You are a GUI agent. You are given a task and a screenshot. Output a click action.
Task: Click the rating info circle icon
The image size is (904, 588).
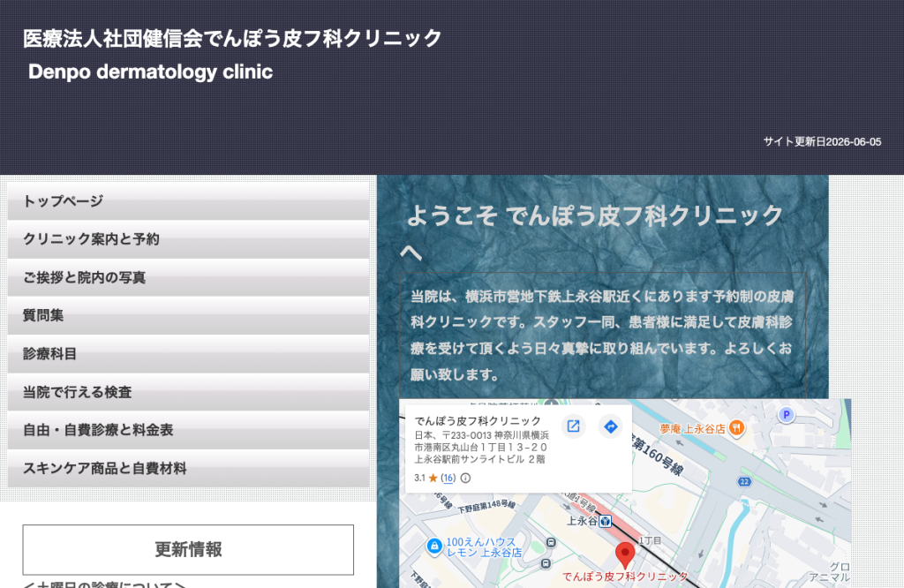pos(465,478)
